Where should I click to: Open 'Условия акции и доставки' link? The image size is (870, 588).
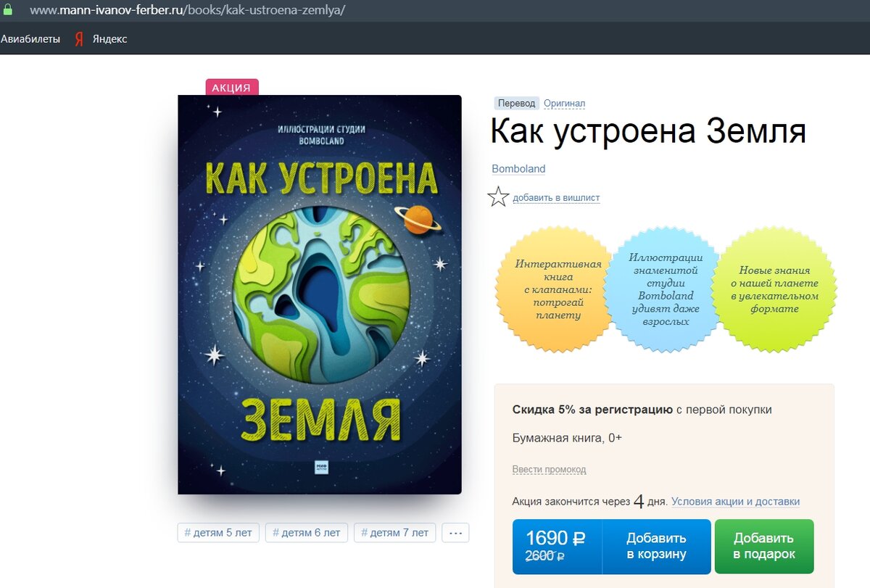pyautogui.click(x=735, y=502)
